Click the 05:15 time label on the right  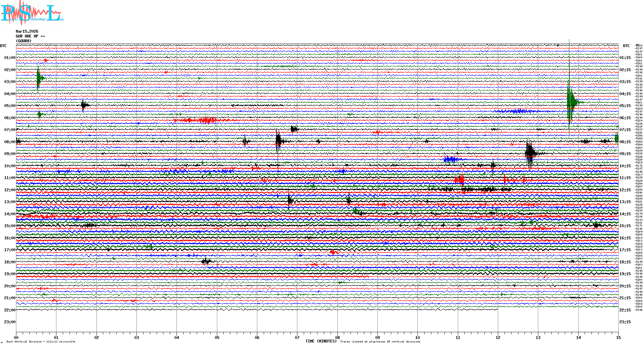(x=625, y=106)
